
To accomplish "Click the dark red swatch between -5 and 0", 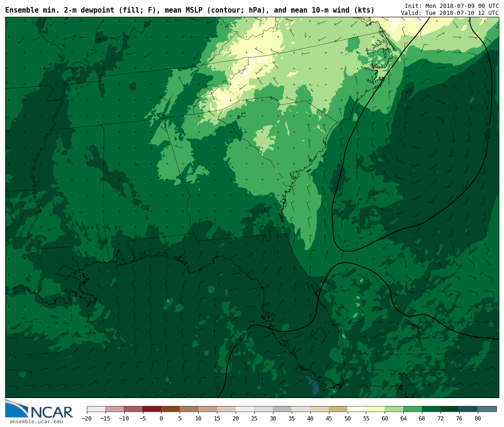I will coord(152,409).
